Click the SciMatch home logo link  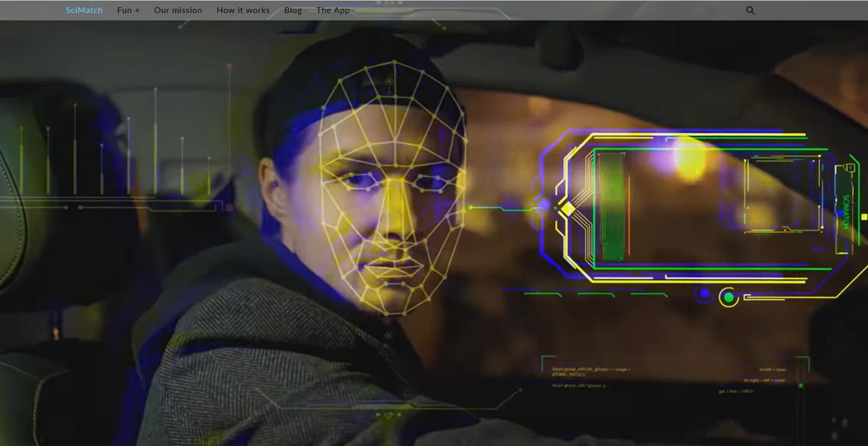pyautogui.click(x=84, y=10)
